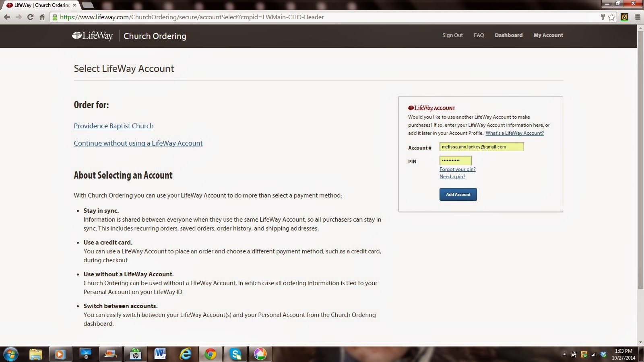Viewport: 644px width, 362px height.
Task: Show hidden system tray icons
Action: 564,354
